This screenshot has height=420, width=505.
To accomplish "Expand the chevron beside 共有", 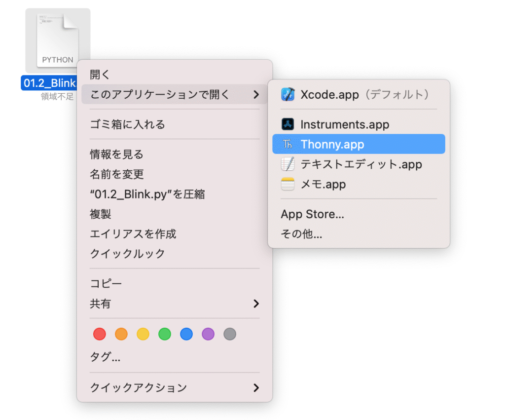I will click(x=256, y=304).
